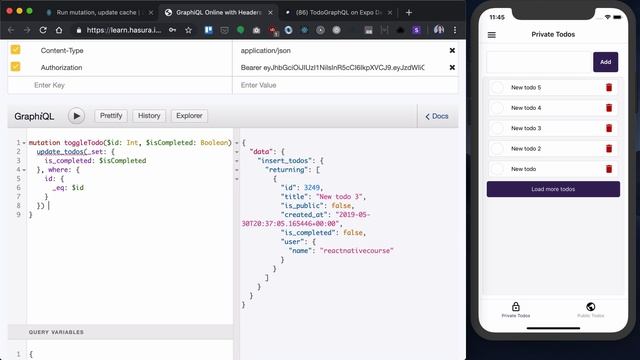Click the application/json header value
Image resolution: width=640 pixels, height=360 pixels.
coord(266,51)
